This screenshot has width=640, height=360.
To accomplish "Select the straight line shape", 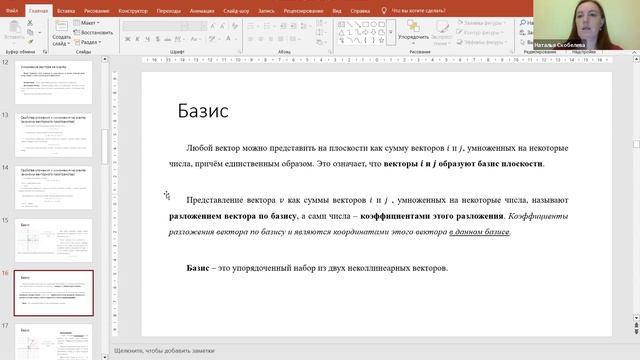I will 349,24.
